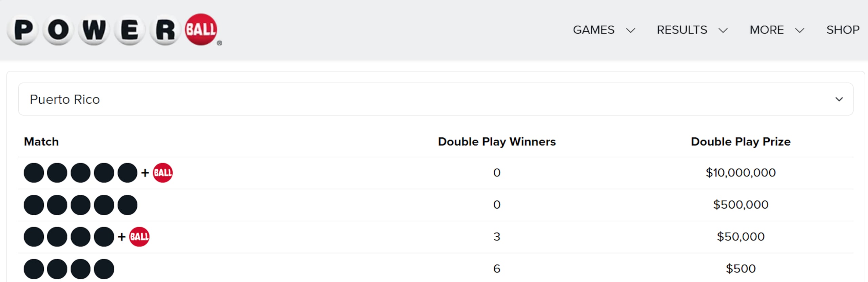Click the red BALL icon in jackpot row
The width and height of the screenshot is (868, 282).
tap(163, 173)
